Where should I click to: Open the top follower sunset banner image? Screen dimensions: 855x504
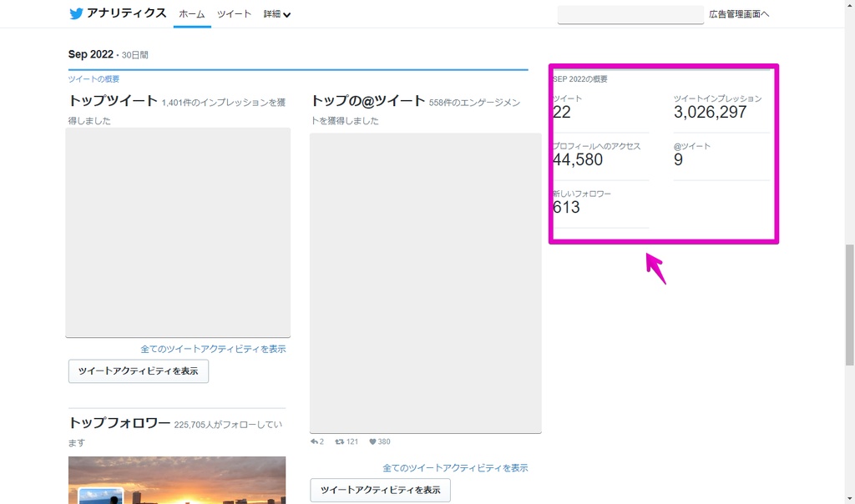tap(177, 480)
